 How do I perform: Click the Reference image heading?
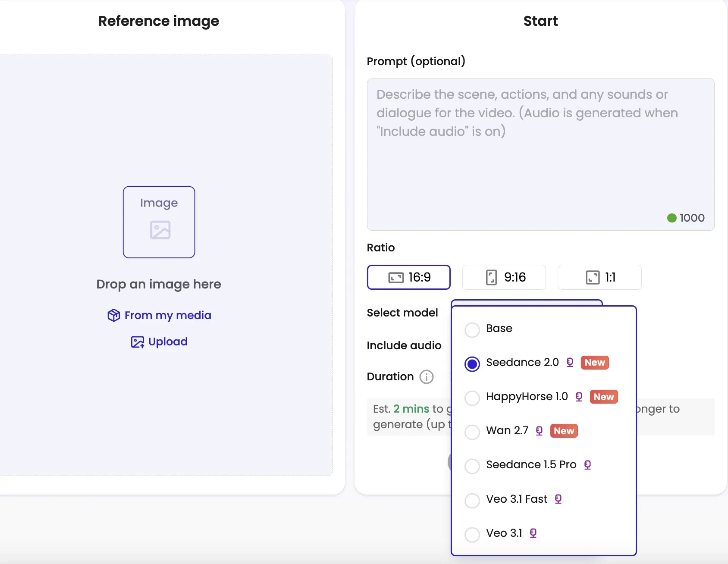159,21
